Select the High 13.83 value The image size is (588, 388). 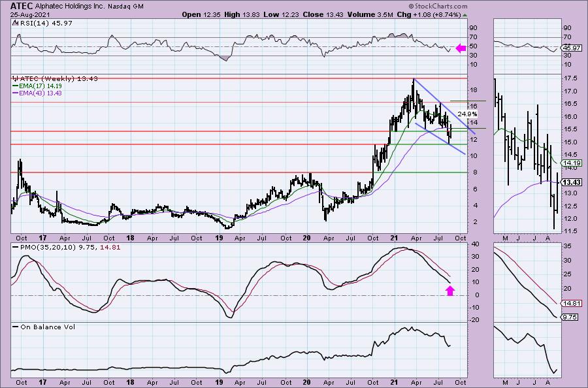click(242, 14)
